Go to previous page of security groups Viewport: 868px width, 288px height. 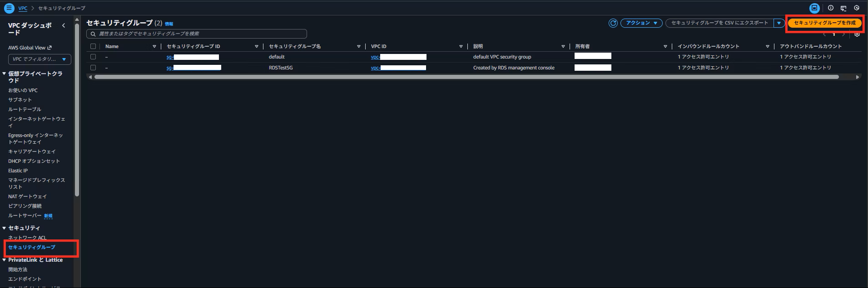(x=824, y=34)
